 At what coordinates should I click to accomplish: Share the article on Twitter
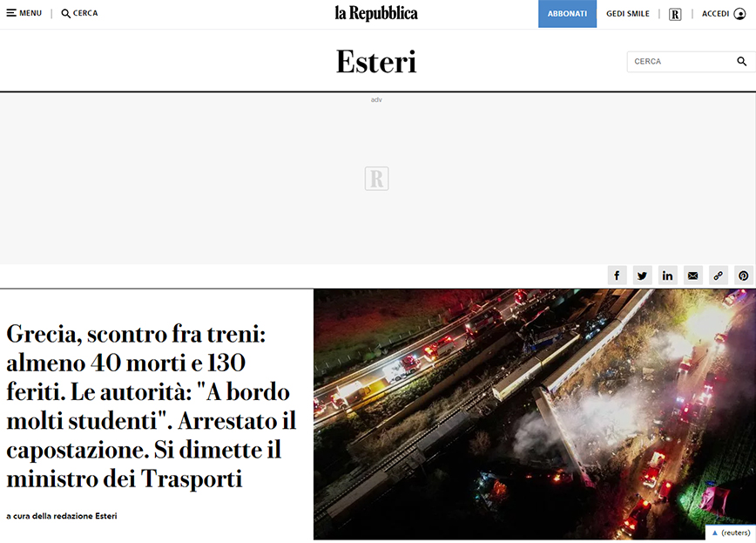[x=642, y=275]
